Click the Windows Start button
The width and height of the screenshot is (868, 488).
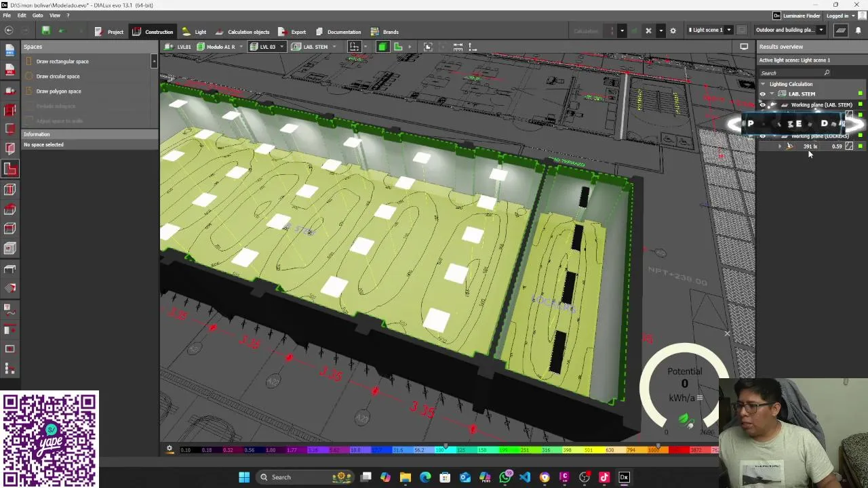[x=244, y=477]
